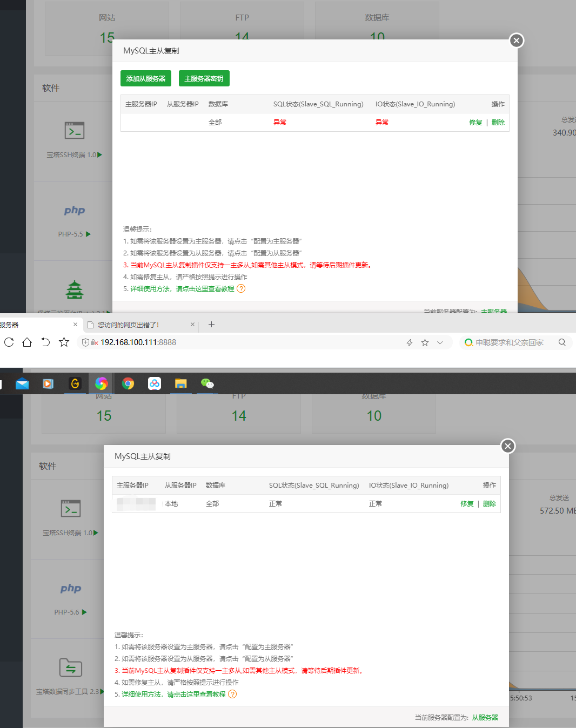
Task: Close the first browser tab ending 服务器
Action: [x=75, y=325]
